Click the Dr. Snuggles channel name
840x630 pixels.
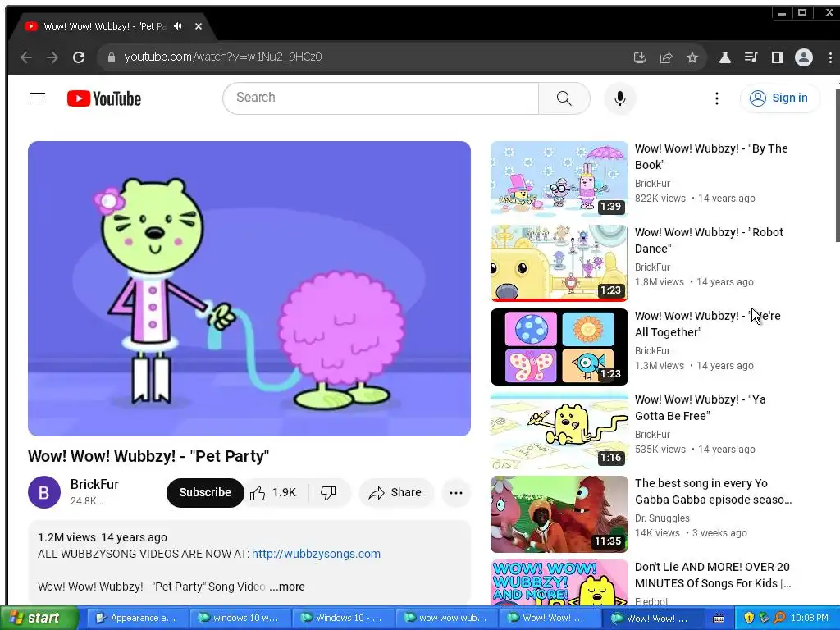tap(662, 518)
